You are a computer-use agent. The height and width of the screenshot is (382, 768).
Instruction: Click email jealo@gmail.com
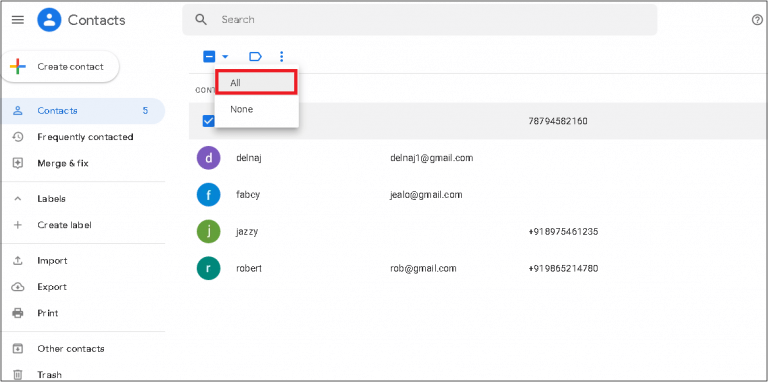click(426, 195)
